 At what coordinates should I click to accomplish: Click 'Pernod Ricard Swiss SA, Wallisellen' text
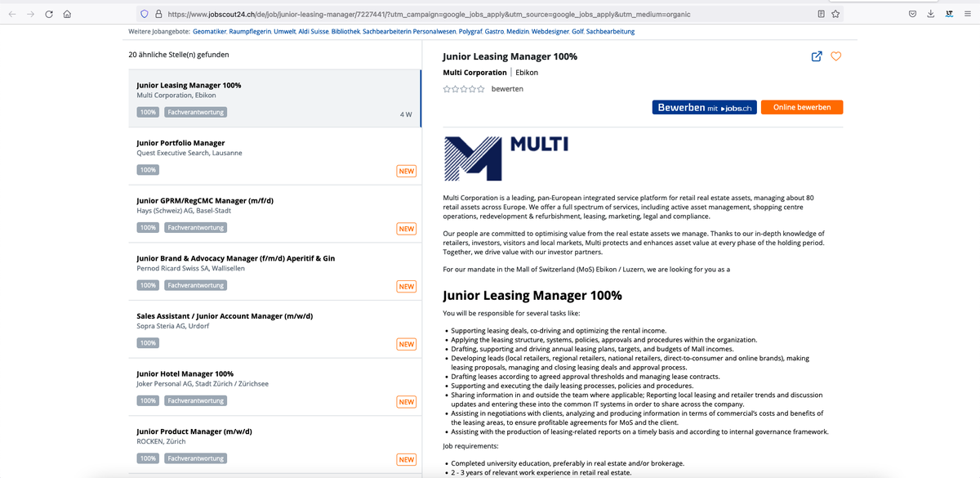pyautogui.click(x=190, y=268)
